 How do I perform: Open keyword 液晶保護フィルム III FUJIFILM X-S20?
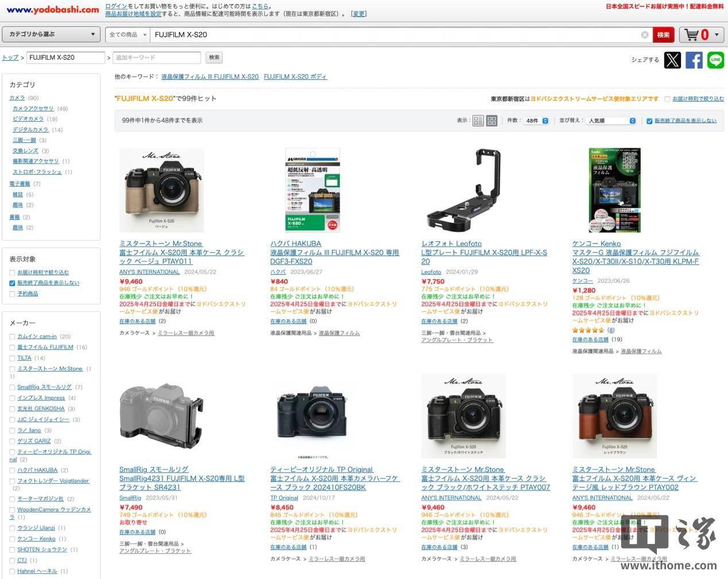[210, 76]
